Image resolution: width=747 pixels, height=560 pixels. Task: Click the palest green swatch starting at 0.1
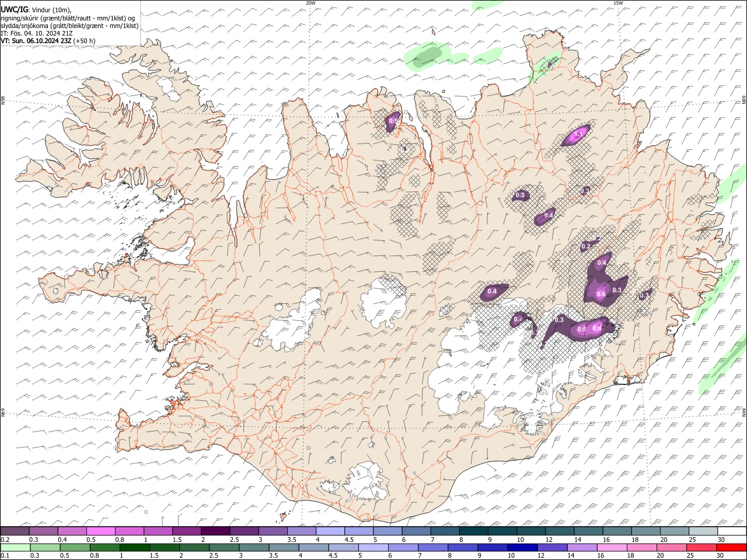(15, 547)
